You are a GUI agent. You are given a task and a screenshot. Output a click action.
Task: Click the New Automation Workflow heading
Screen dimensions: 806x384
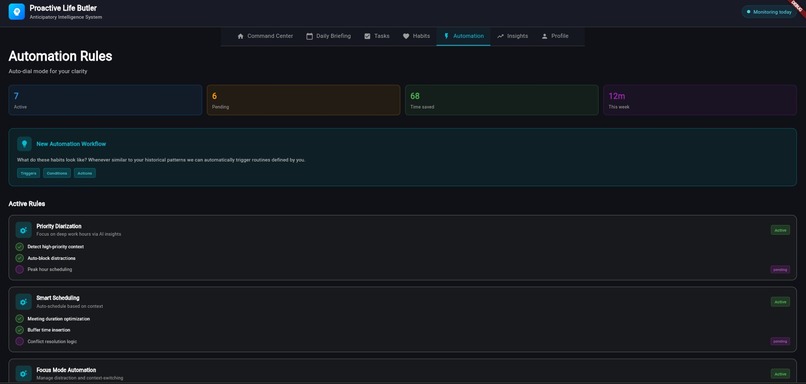tap(71, 144)
